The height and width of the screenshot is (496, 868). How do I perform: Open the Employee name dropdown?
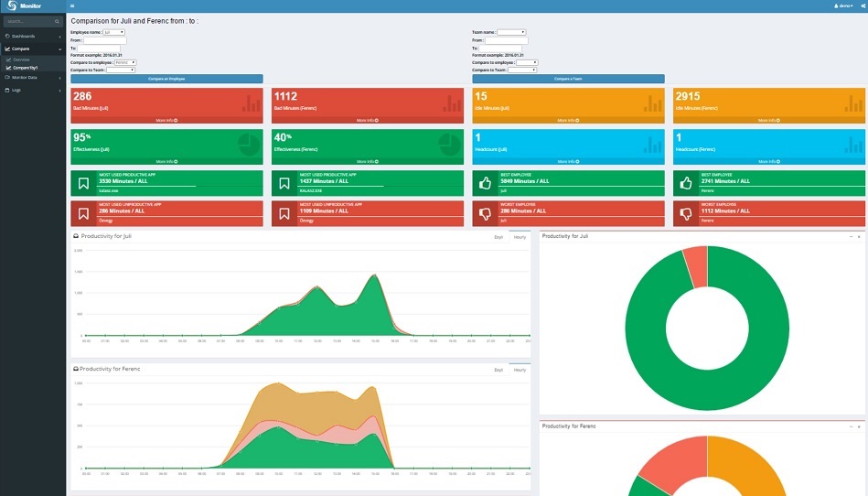click(x=113, y=32)
